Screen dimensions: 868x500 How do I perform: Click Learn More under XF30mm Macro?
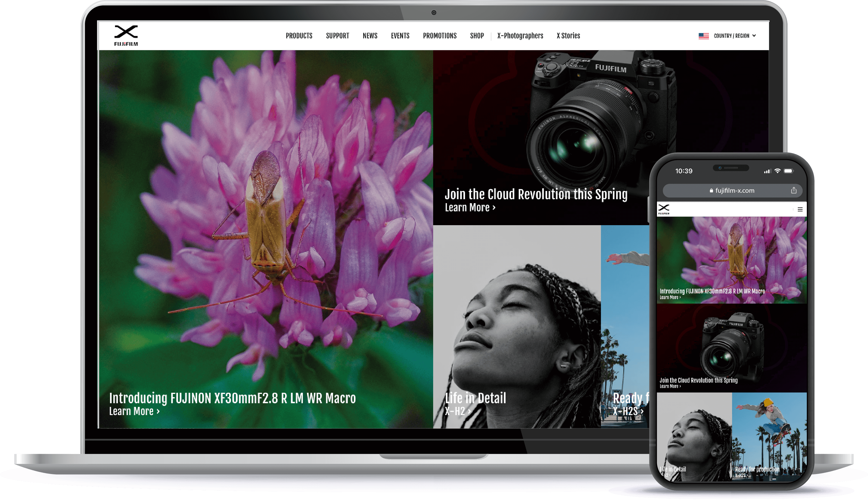click(134, 411)
